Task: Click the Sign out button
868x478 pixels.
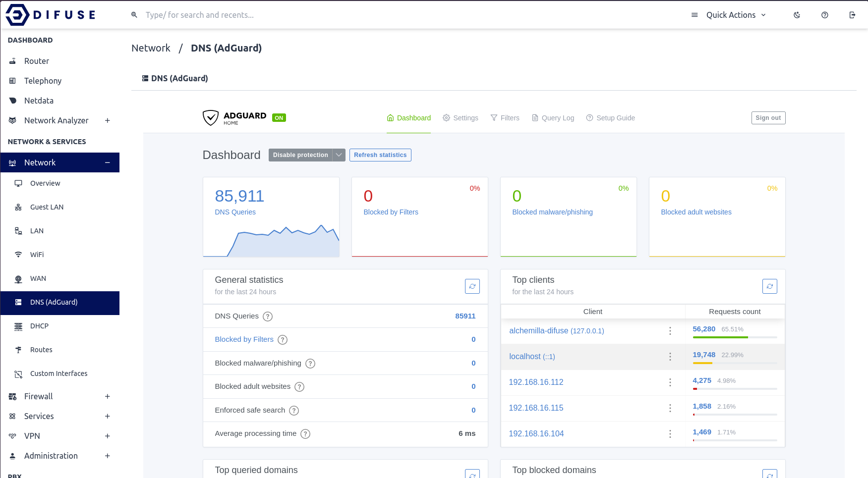Action: point(768,118)
